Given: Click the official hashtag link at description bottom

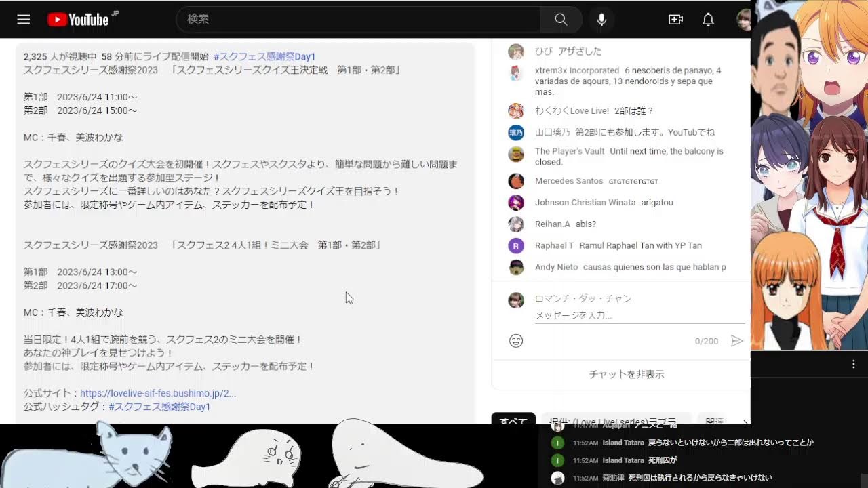Looking at the screenshot, I should click(159, 407).
